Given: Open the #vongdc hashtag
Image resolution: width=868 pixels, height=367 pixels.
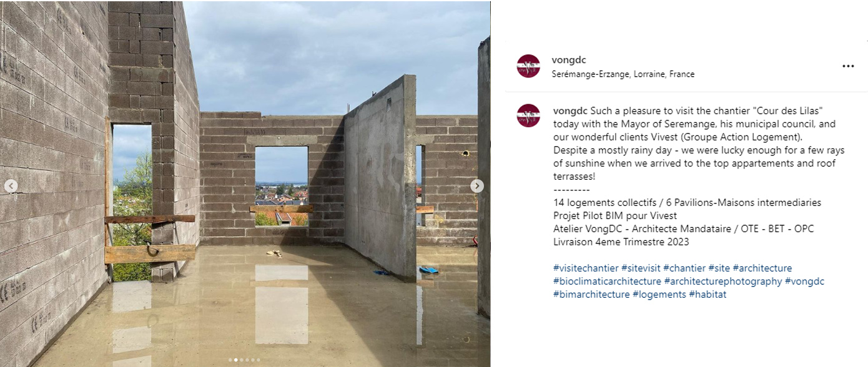Looking at the screenshot, I should click(x=805, y=281).
